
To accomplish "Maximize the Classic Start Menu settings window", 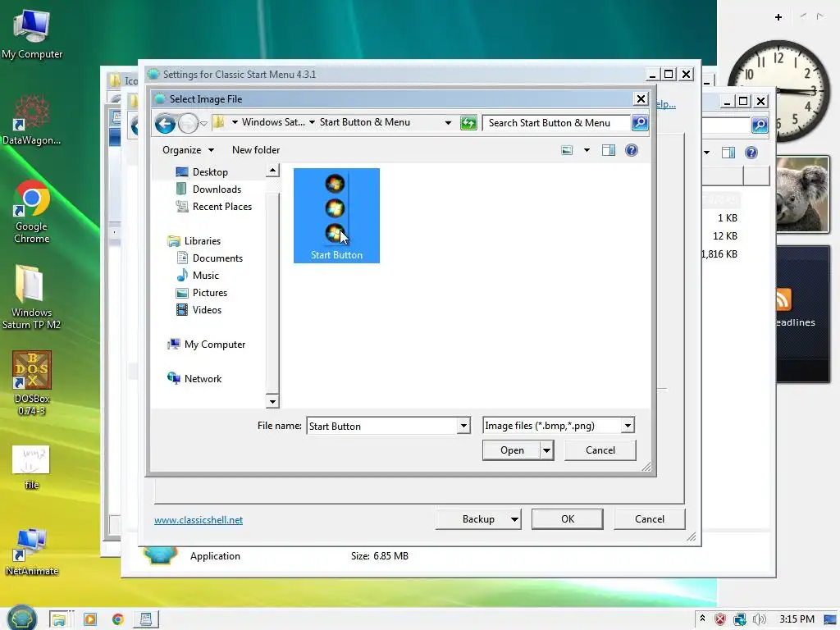I will click(669, 74).
